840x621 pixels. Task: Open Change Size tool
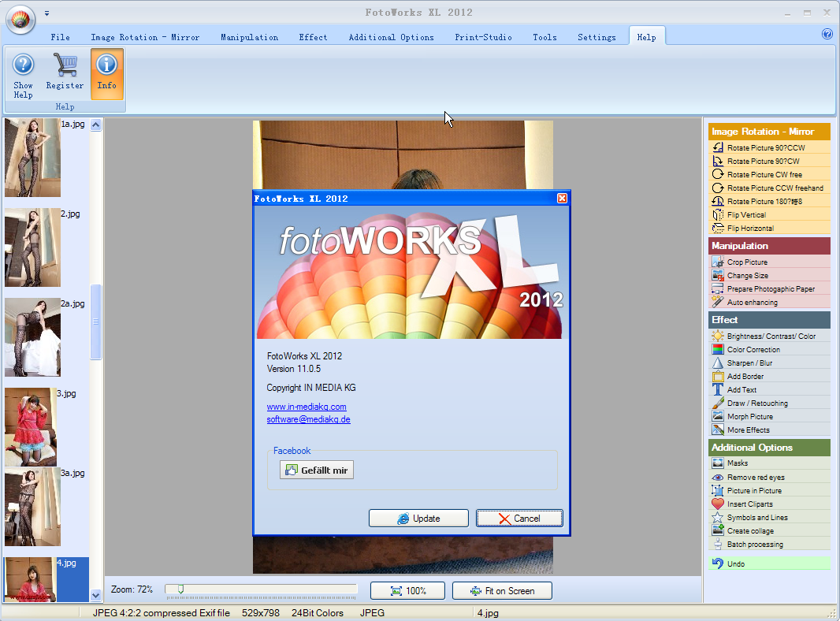pyautogui.click(x=769, y=275)
